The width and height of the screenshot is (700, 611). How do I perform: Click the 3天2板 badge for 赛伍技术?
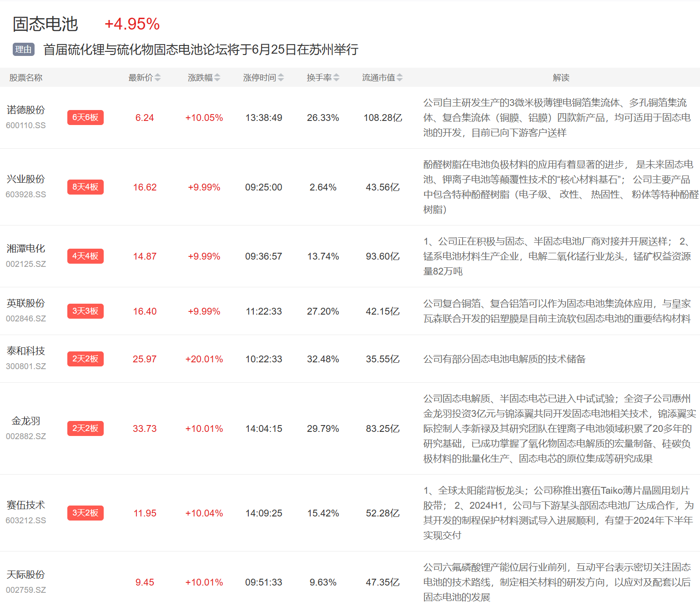tap(85, 513)
